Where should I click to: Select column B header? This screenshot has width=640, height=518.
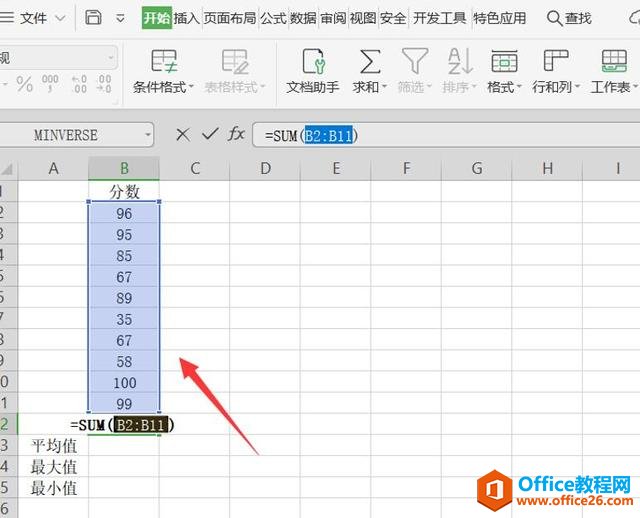[x=124, y=168]
